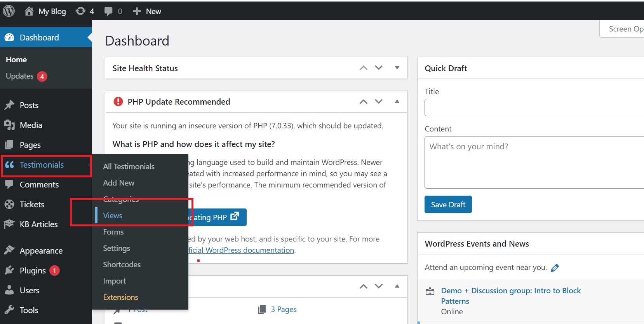
Task: Click My Blog site name in the admin bar
Action: 52,11
